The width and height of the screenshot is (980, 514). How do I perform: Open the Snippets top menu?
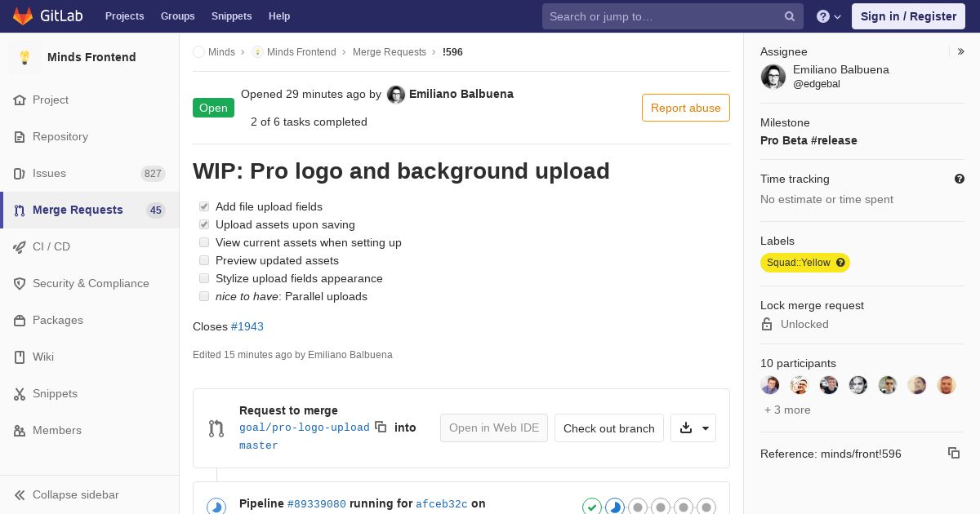(x=231, y=16)
